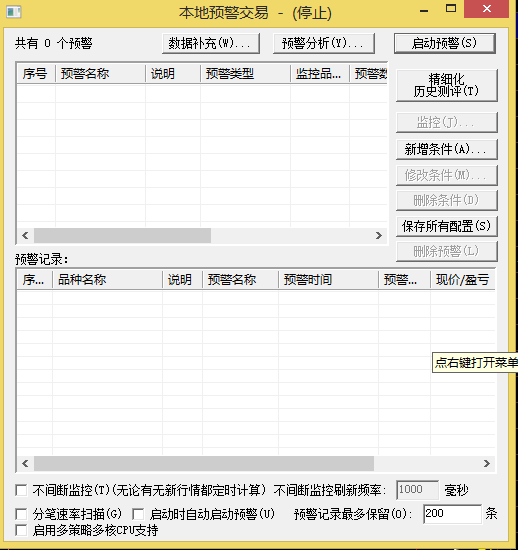Image resolution: width=518 pixels, height=550 pixels.
Task: Click 预警时间 header in 预警记录
Action: 329,280
